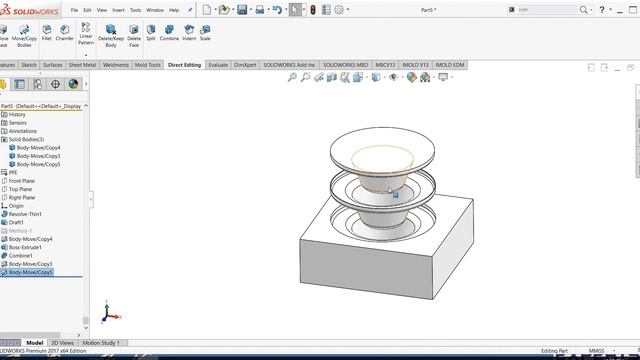Click the Select cursor tool
This screenshot has height=360, width=640.
click(x=295, y=10)
